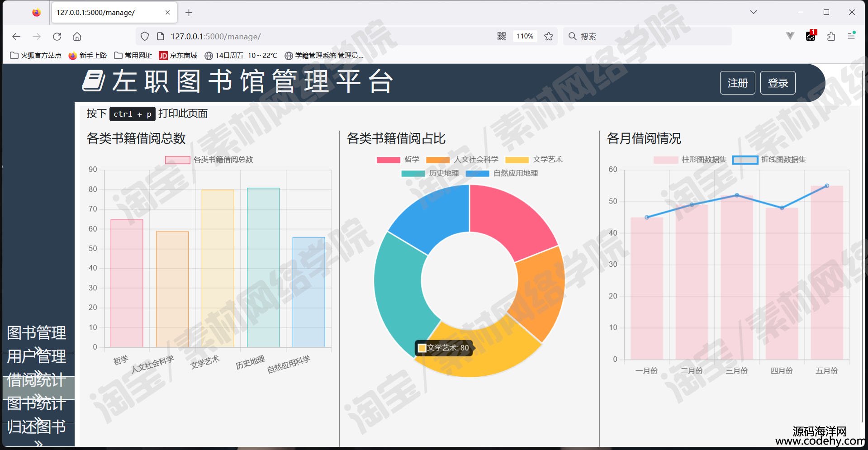Viewport: 868px width, 450px height.
Task: Toggle the 自然应用地理 legend item
Action: point(502,173)
